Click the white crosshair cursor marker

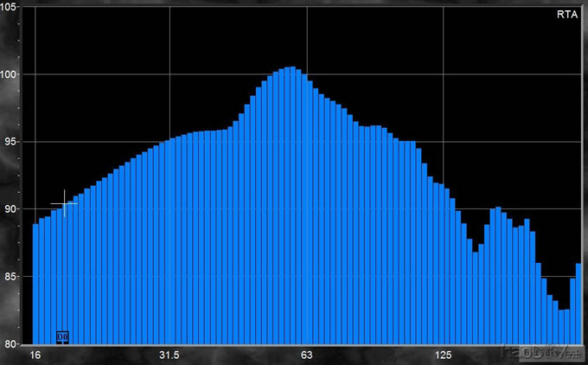(x=64, y=204)
